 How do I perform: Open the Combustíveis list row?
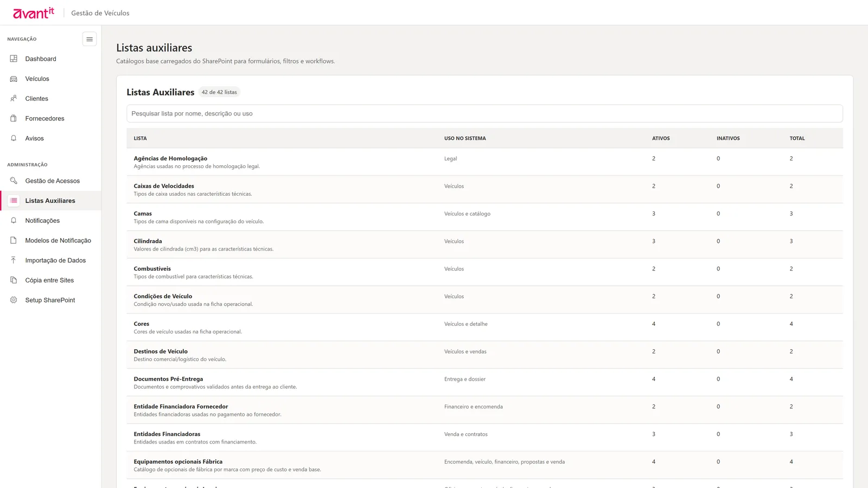click(484, 272)
